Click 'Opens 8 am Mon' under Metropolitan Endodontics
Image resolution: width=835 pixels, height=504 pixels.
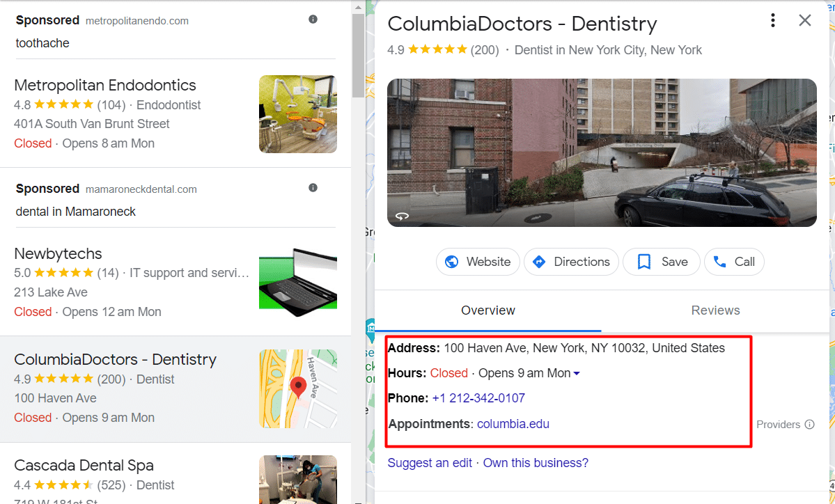point(108,143)
